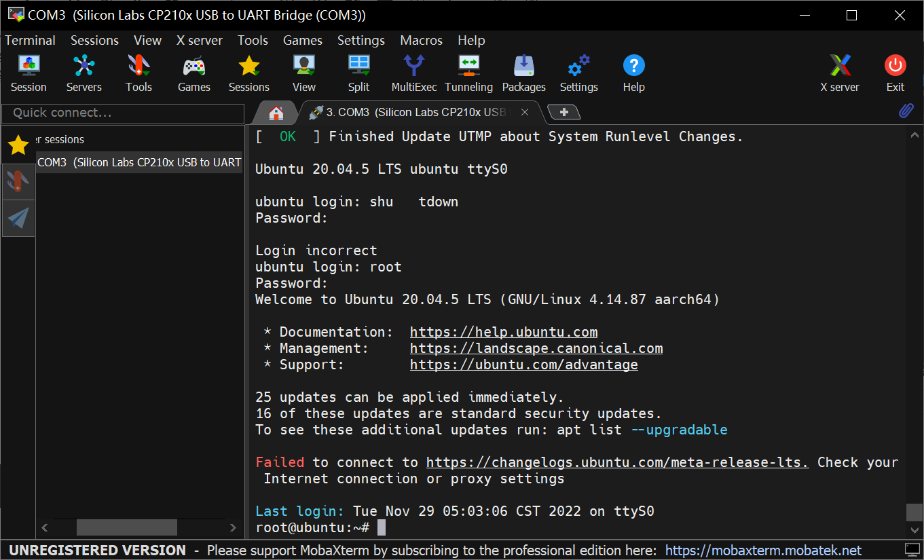Click sidebar horizontal scrollbar right arrow

(x=233, y=527)
